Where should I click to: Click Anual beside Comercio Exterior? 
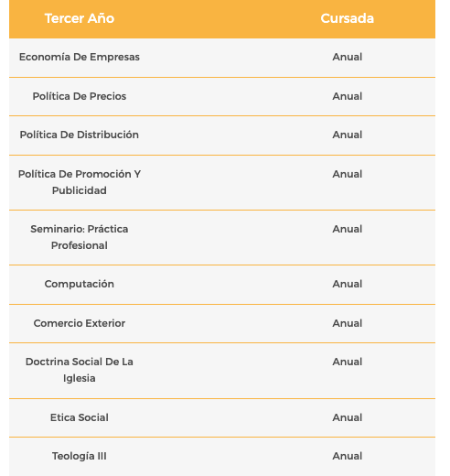[348, 323]
